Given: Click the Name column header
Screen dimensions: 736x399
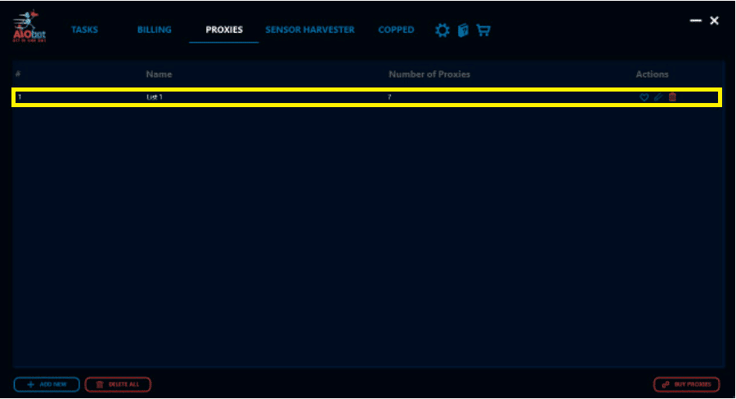Looking at the screenshot, I should tap(159, 74).
